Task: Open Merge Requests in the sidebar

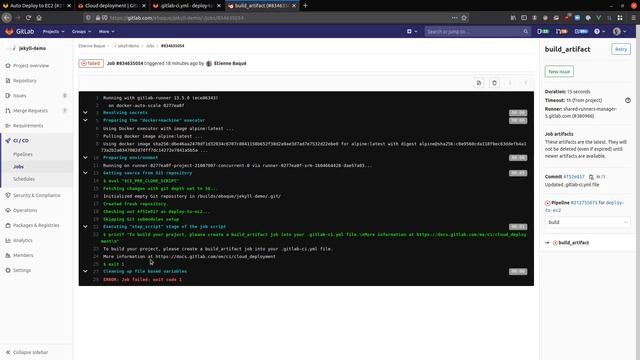Action: click(30, 111)
